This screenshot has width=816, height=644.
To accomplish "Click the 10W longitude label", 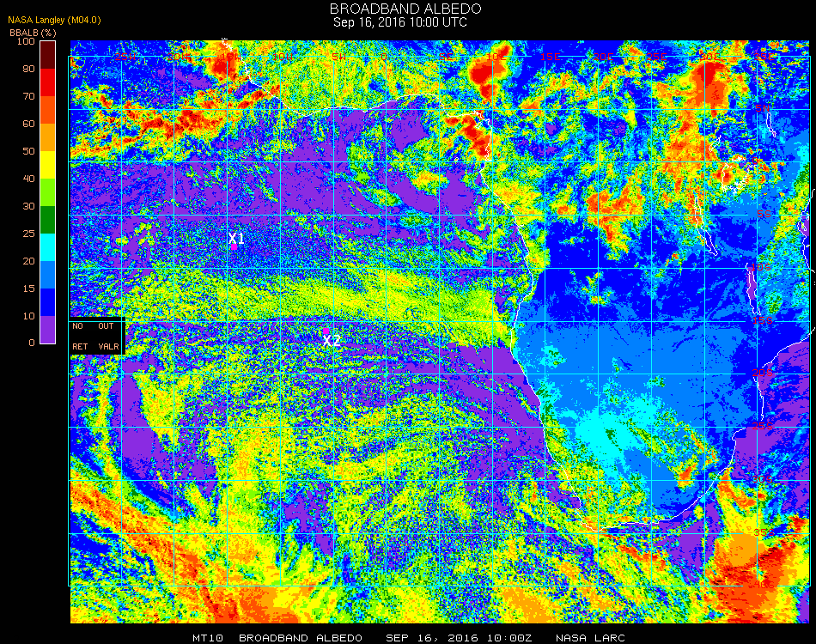I will 283,56.
